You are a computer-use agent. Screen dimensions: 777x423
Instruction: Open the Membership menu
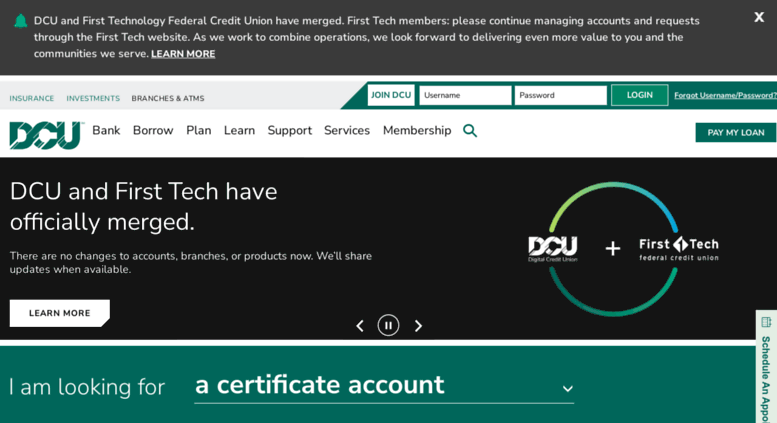tap(417, 130)
